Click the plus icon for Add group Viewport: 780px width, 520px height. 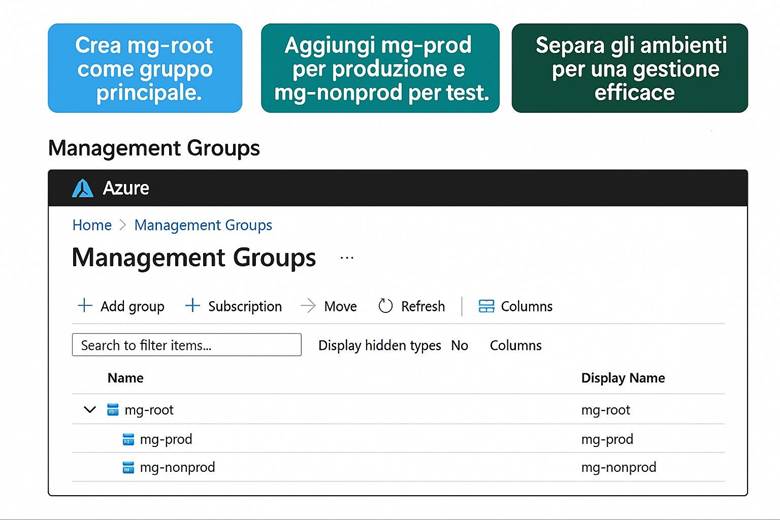point(85,306)
